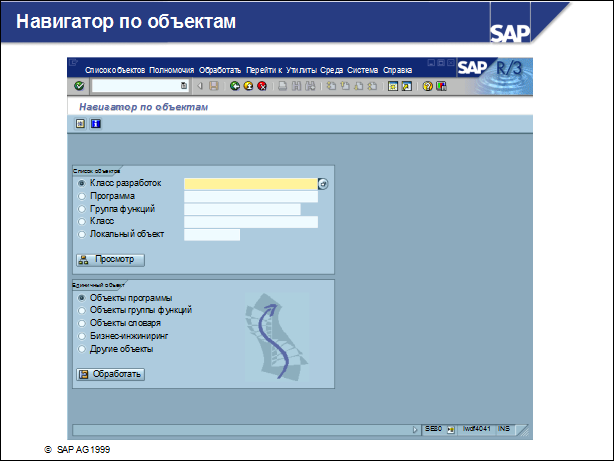Click the yellow Exit arrow icon
This screenshot has height=461, width=614.
pyautogui.click(x=247, y=87)
